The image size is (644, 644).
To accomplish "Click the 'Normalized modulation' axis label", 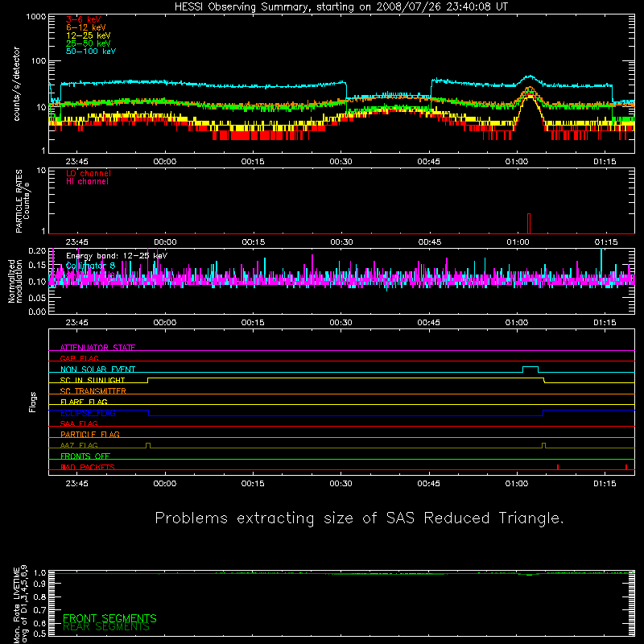I will [14, 281].
